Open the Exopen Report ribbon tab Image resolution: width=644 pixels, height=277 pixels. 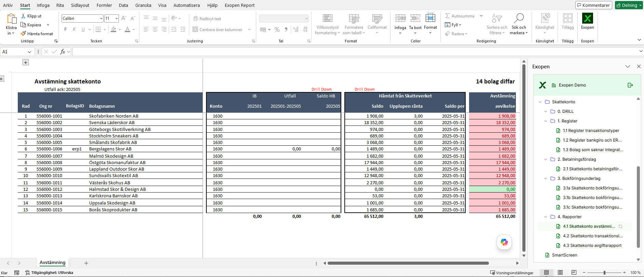(239, 5)
